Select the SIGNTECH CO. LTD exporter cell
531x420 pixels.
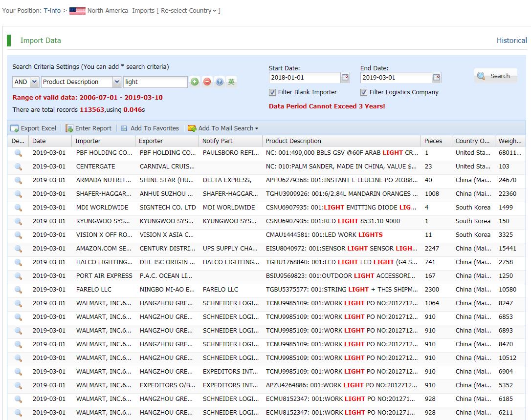coord(168,208)
